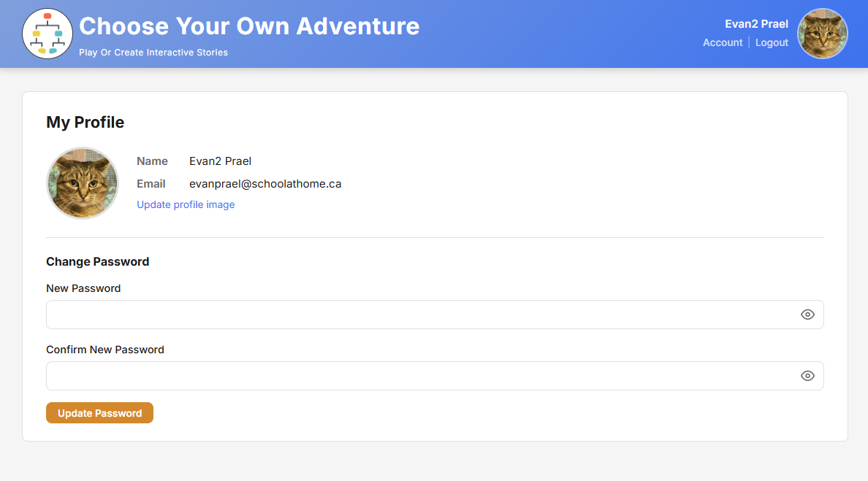The width and height of the screenshot is (868, 481).
Task: Click the flowchart graphic inside the header logo
Action: [x=47, y=34]
